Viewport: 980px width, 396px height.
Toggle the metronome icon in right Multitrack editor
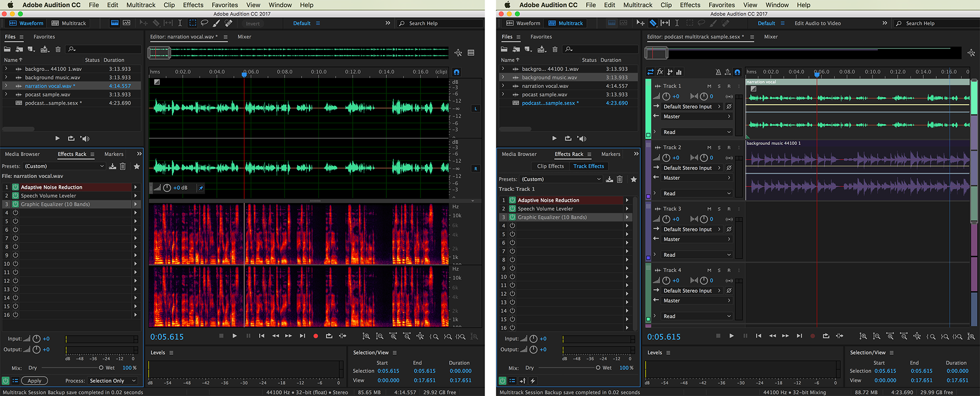point(718,72)
